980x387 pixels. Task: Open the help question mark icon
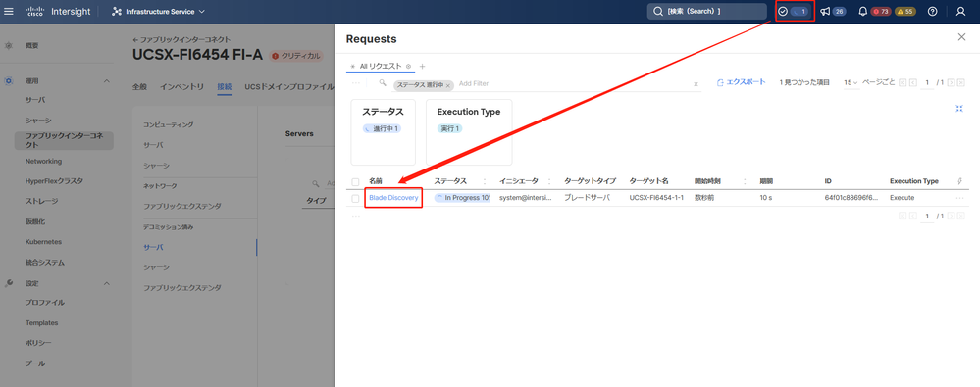(x=933, y=11)
